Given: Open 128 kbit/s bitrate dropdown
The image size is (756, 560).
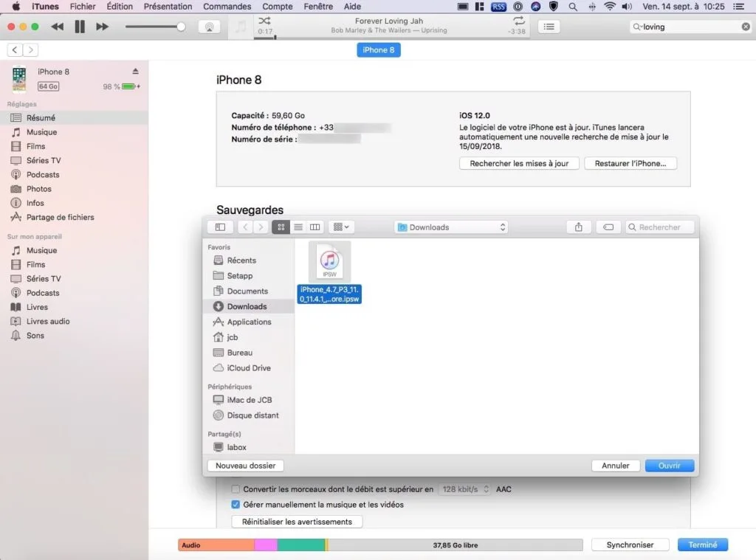Looking at the screenshot, I should (464, 489).
